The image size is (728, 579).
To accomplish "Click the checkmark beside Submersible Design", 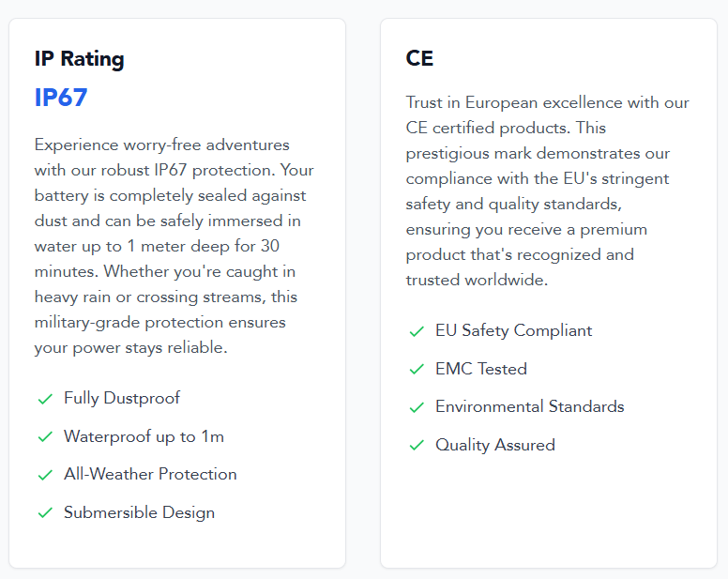I will (45, 513).
